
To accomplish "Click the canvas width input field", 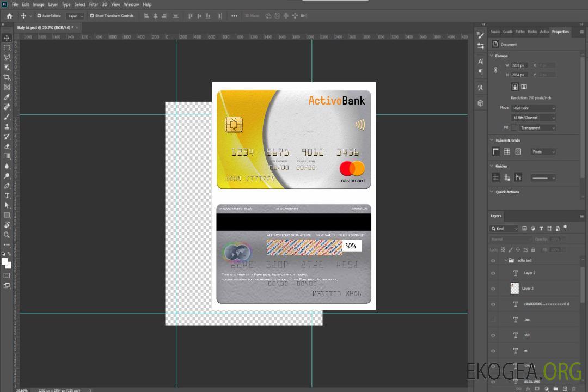I will [519, 65].
